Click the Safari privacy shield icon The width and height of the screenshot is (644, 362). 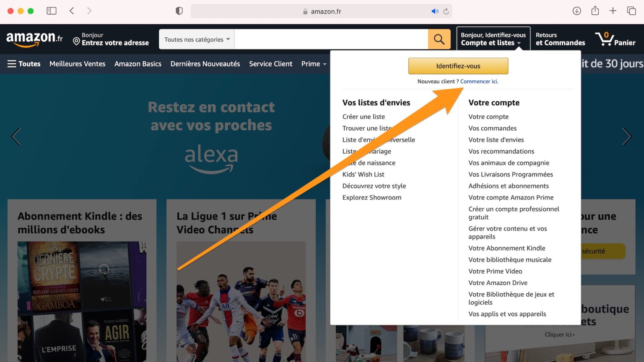pos(179,11)
